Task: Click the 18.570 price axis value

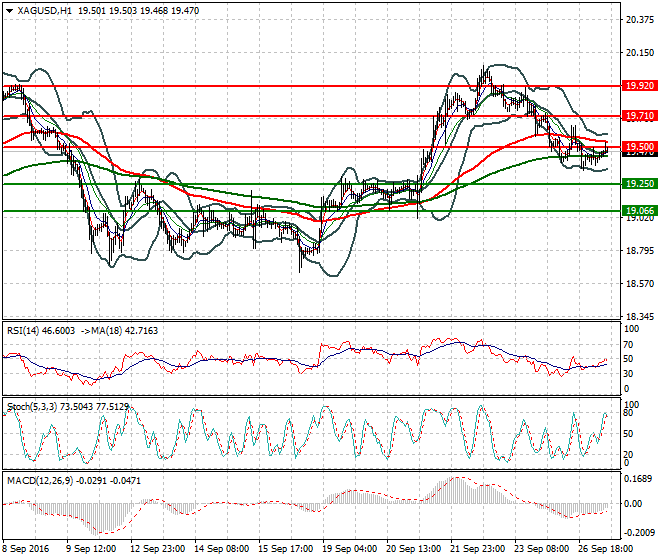Action: click(x=640, y=283)
